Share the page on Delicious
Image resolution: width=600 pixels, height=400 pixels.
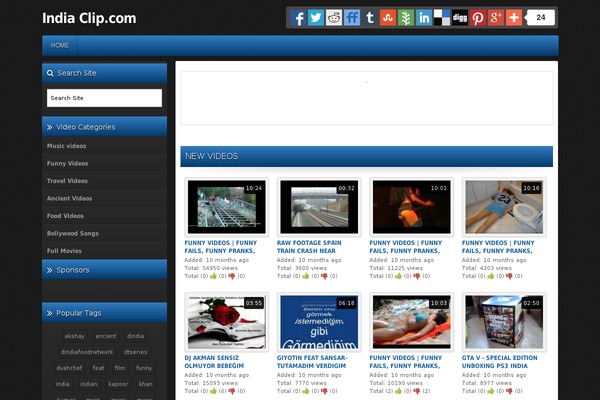442,18
